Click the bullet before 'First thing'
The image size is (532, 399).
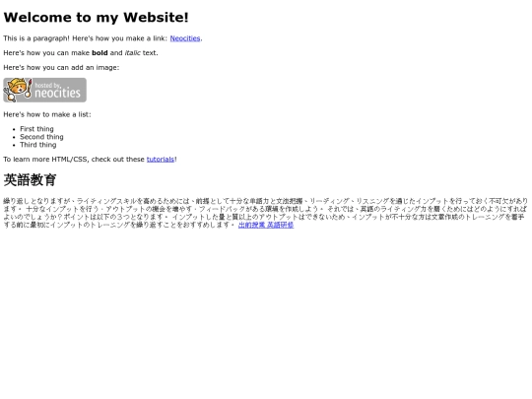(14, 129)
